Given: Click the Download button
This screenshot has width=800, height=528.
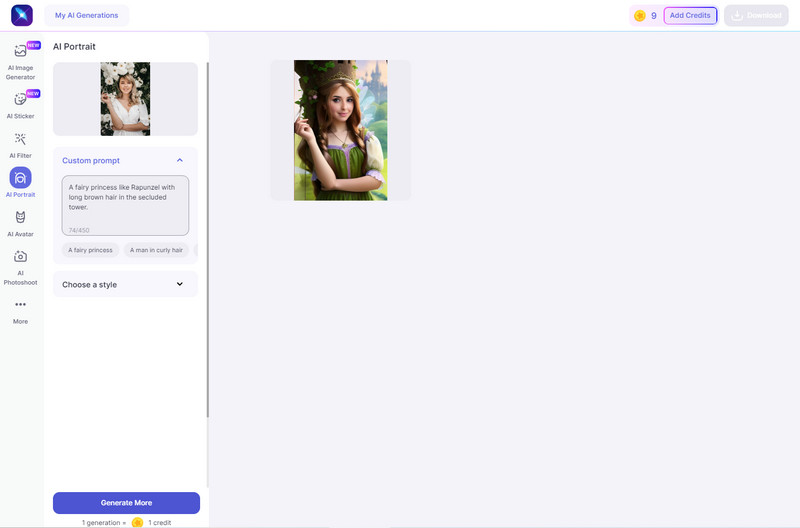Looking at the screenshot, I should coord(755,16).
